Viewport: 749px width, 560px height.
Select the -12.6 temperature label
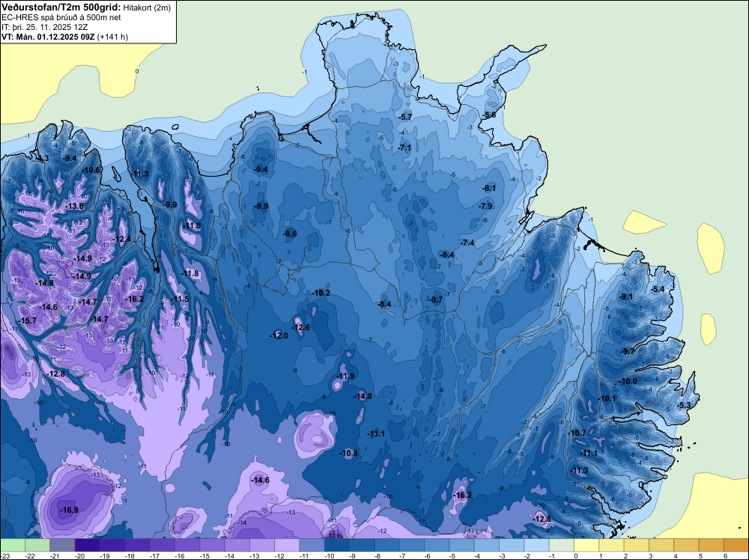(301, 327)
